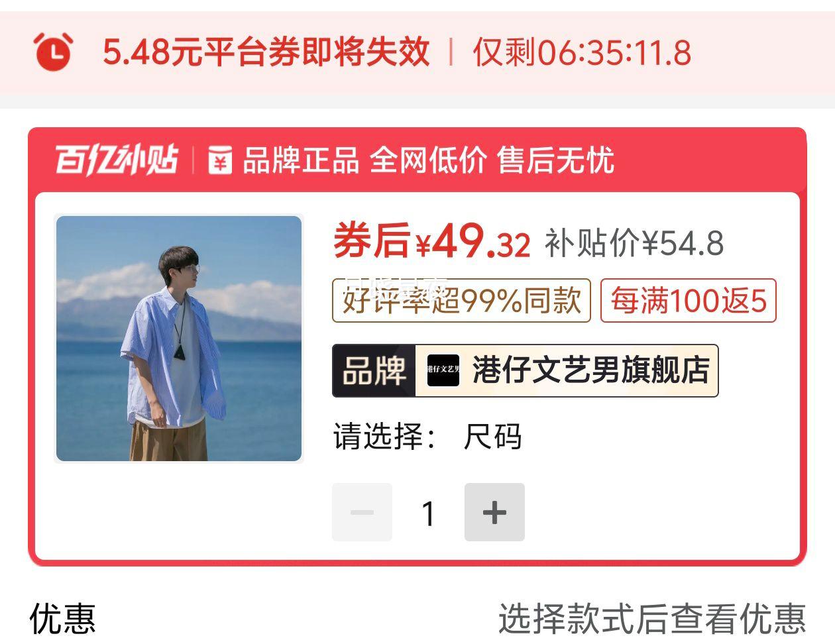The image size is (835, 644).
Task: Select the 尺码 size option
Action: 492,437
